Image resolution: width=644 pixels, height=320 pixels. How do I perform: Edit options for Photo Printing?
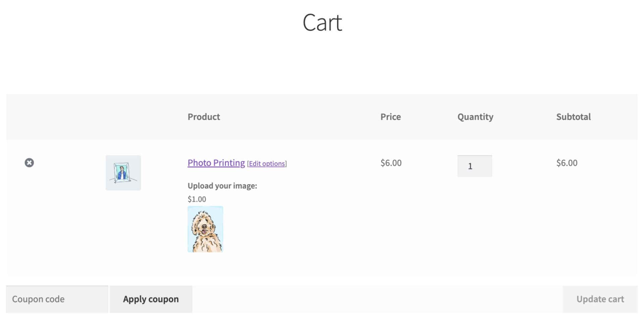point(267,164)
